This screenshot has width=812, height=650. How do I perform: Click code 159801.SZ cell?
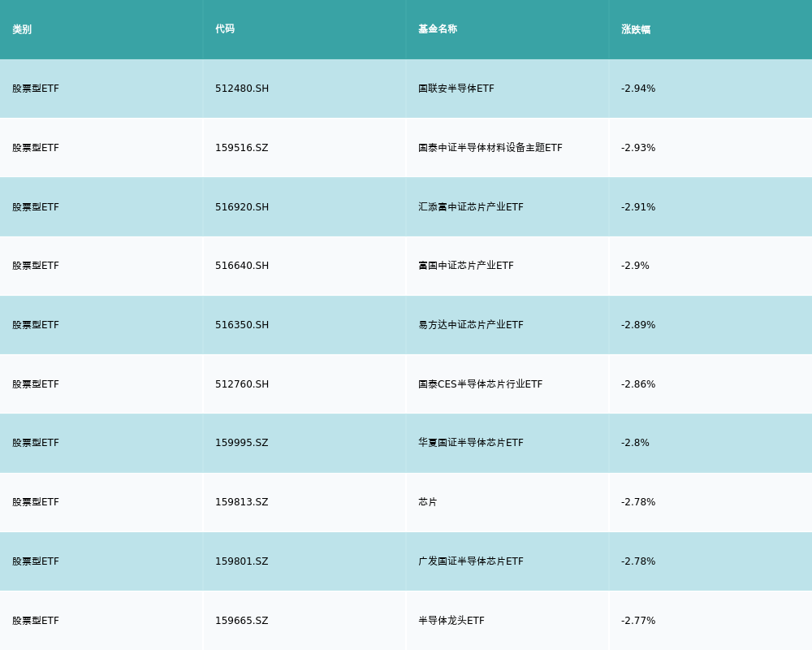[241, 561]
